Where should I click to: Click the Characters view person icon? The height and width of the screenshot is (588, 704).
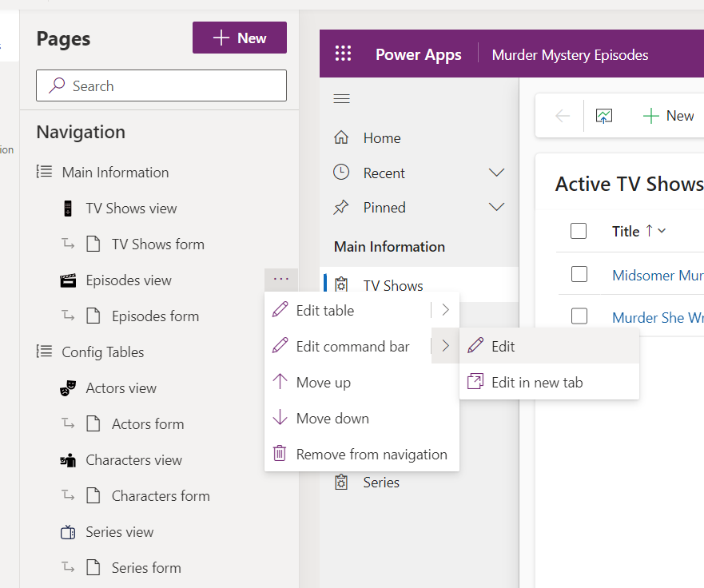[68, 460]
